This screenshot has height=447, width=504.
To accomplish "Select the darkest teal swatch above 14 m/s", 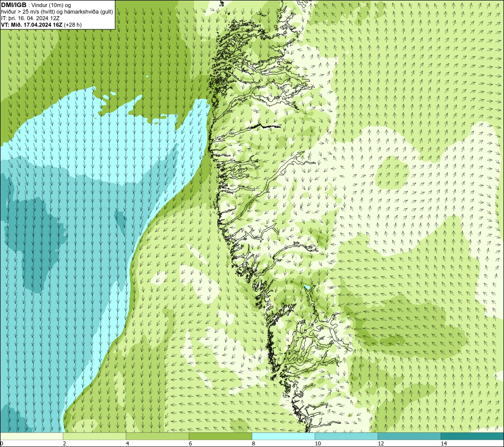I will (473, 436).
